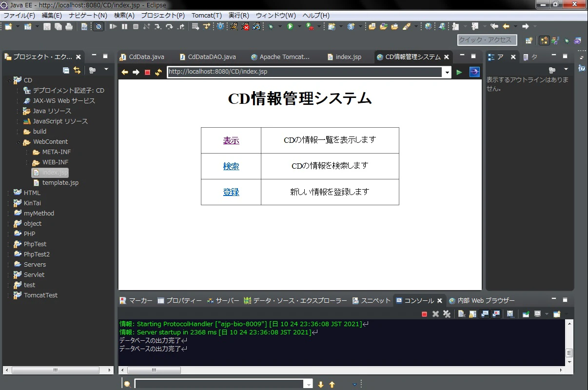Open the URL history dropdown arrow
This screenshot has height=390, width=588.
tap(447, 73)
